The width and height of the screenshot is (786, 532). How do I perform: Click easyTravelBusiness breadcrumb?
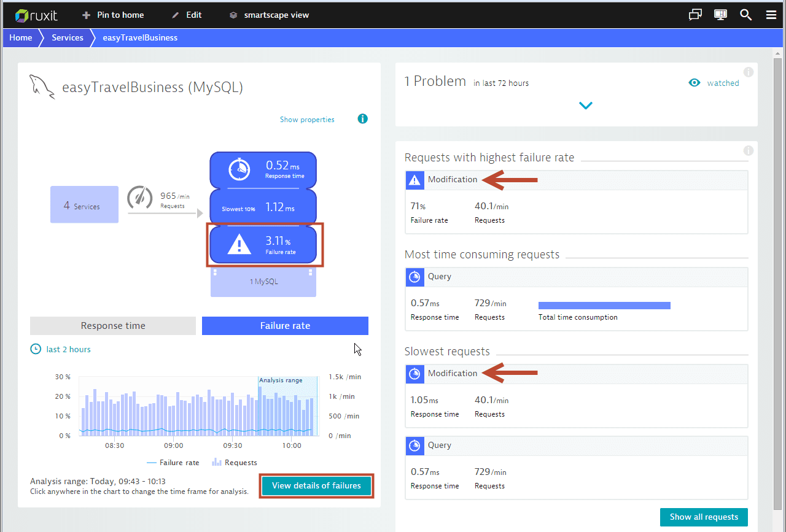pos(140,37)
